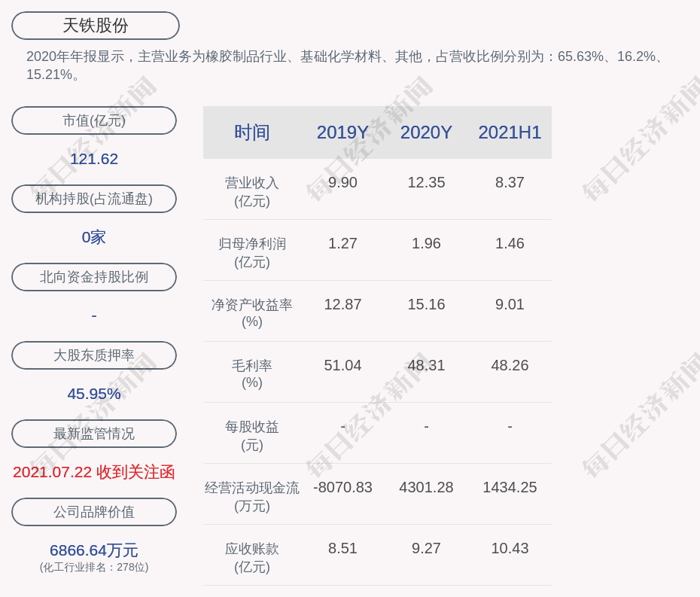Select the 2021H1 column header
Image resolution: width=700 pixels, height=597 pixels.
pos(510,132)
